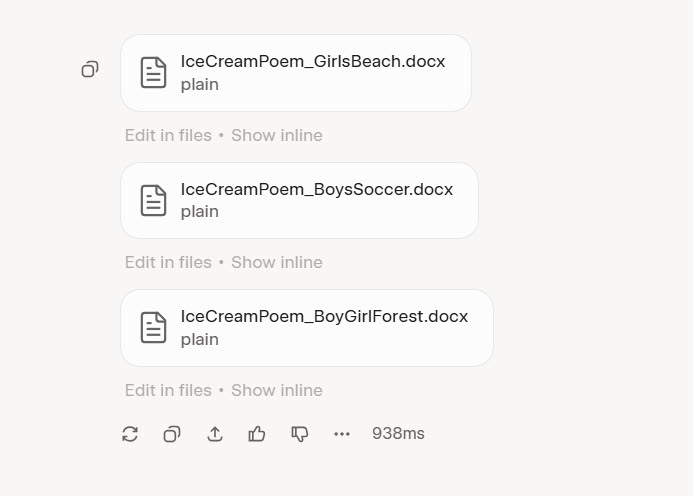This screenshot has height=496, width=693.
Task: Show BoysSoccer poem inline
Action: (x=277, y=262)
